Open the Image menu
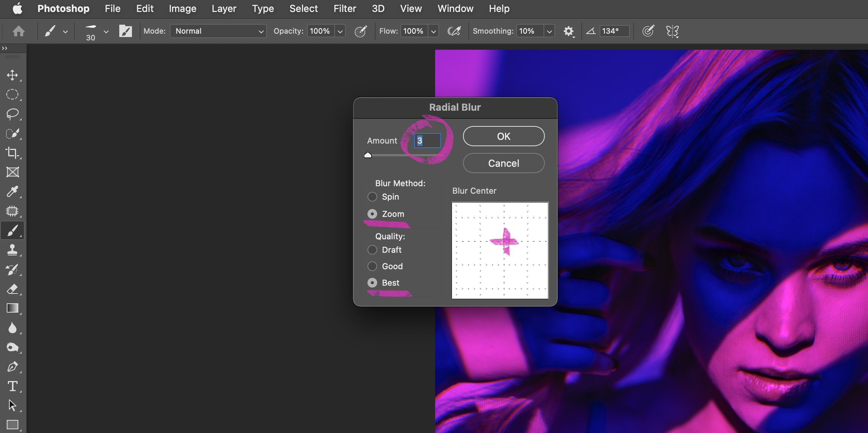This screenshot has width=868, height=433. tap(182, 9)
